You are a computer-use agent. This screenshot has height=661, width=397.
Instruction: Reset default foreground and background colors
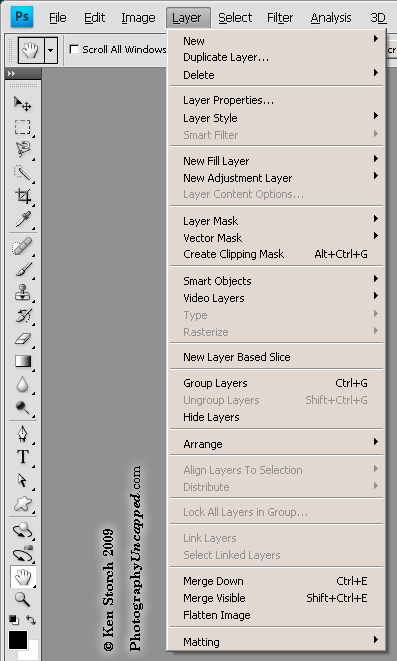[14, 619]
